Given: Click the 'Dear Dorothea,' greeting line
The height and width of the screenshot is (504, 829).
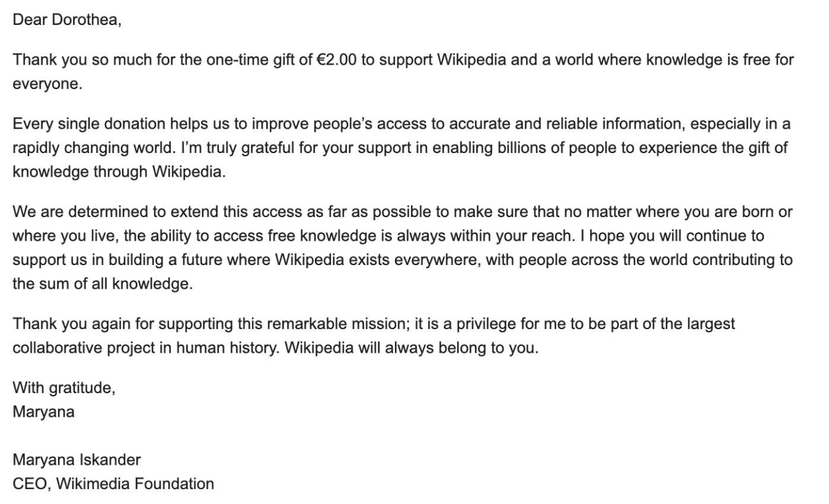Looking at the screenshot, I should 67,20.
